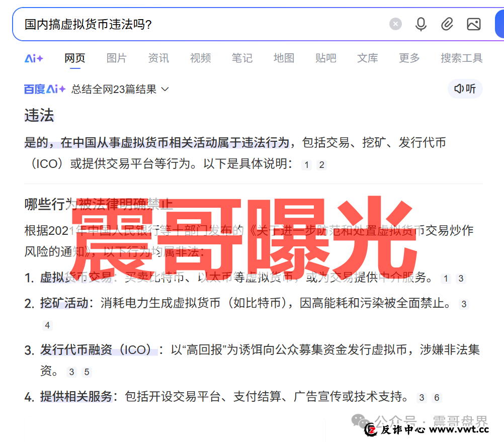Open the 更多 dropdown menu
The height and width of the screenshot is (442, 504).
click(x=409, y=58)
